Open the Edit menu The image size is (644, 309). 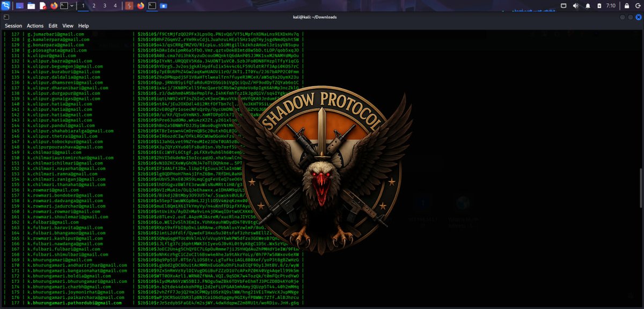pyautogui.click(x=53, y=26)
